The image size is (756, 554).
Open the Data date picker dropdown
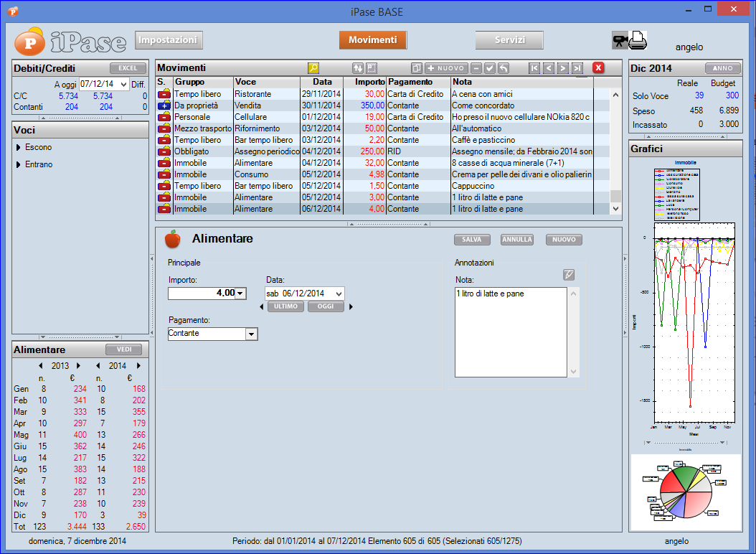[339, 294]
